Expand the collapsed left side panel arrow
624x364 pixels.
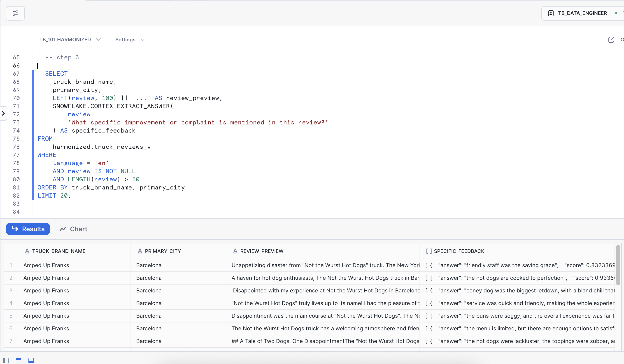pyautogui.click(x=3, y=113)
